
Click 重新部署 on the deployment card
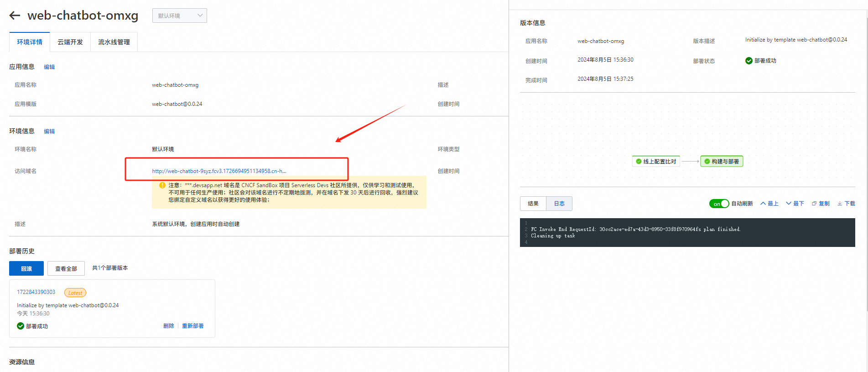(193, 326)
